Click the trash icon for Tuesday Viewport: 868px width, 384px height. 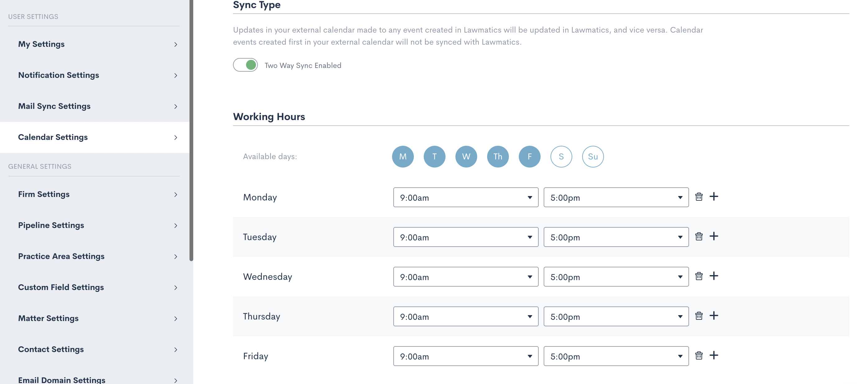coord(699,237)
